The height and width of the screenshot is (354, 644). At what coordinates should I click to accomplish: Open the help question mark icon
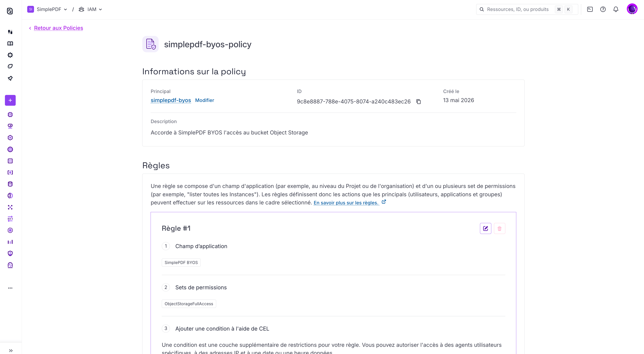[x=603, y=9]
